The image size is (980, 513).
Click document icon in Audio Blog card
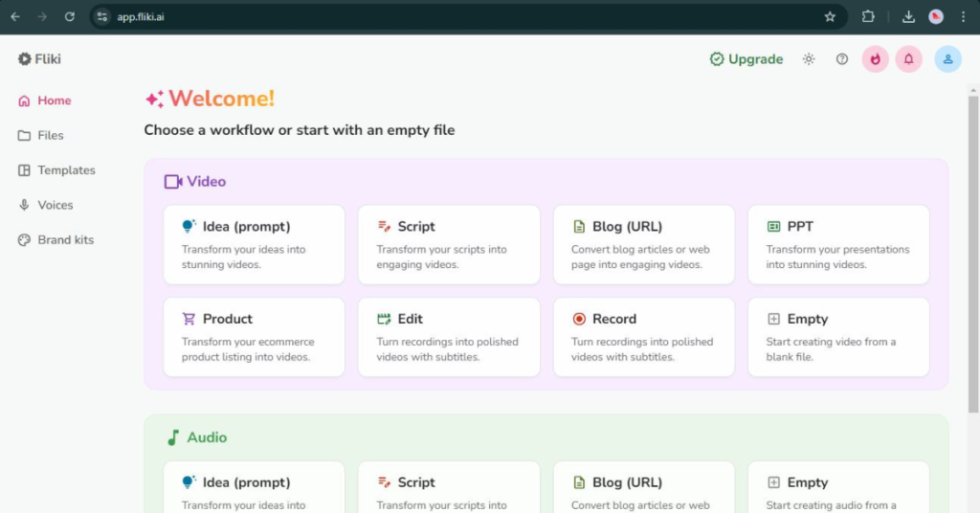579,482
